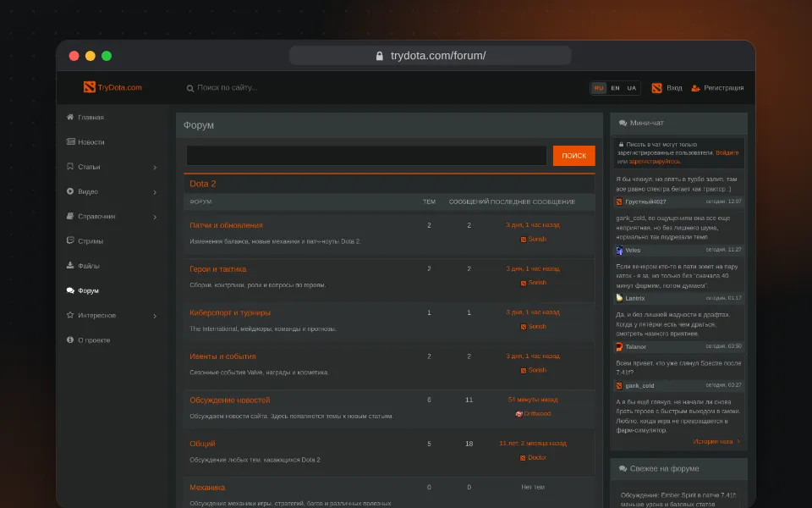Viewport: 812px width, 508px height.
Task: Click the avatar of user Lantrix
Action: pyautogui.click(x=619, y=298)
